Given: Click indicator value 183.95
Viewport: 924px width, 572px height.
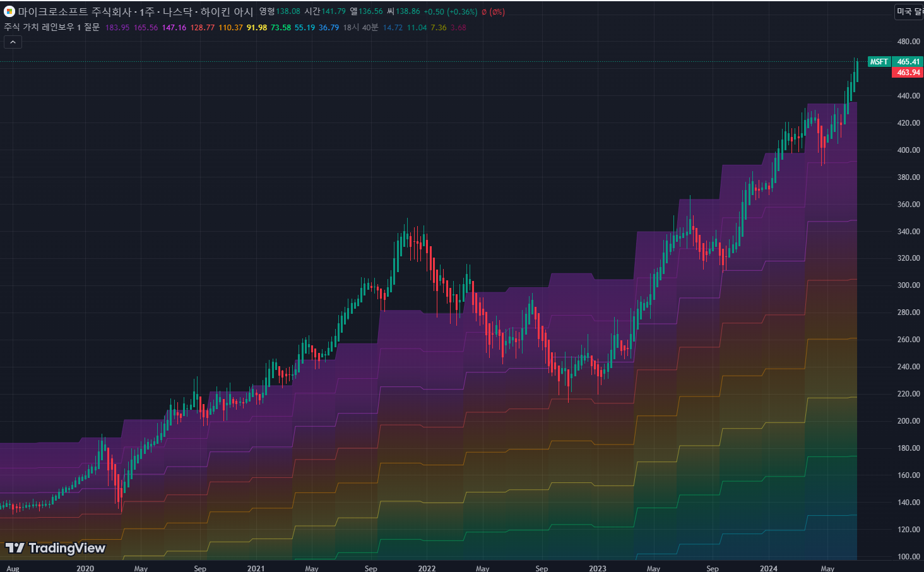Looking at the screenshot, I should 117,27.
